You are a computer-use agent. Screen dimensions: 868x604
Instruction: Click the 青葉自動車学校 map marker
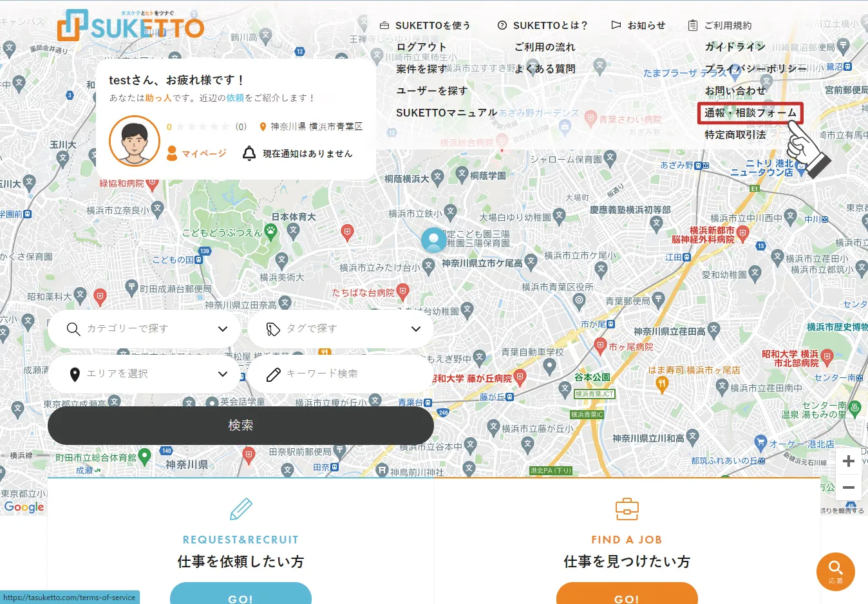tap(549, 366)
